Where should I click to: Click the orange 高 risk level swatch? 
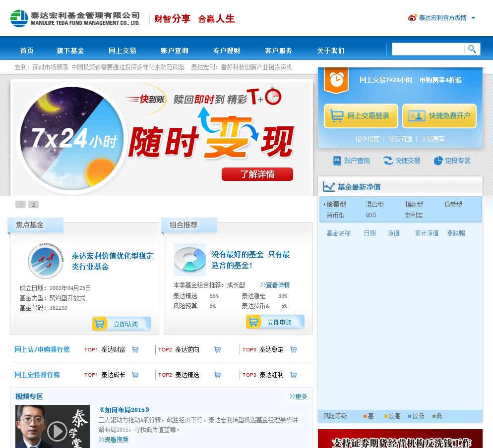coord(365,416)
